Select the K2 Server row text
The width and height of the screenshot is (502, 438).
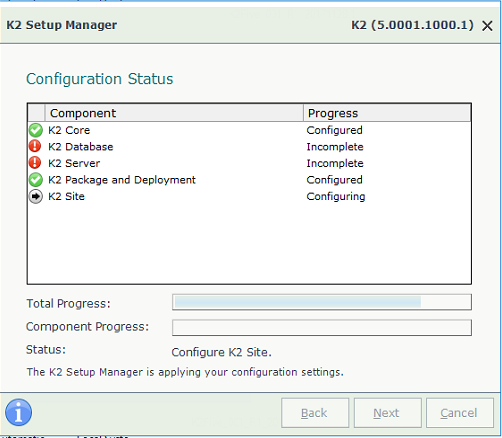(x=74, y=163)
